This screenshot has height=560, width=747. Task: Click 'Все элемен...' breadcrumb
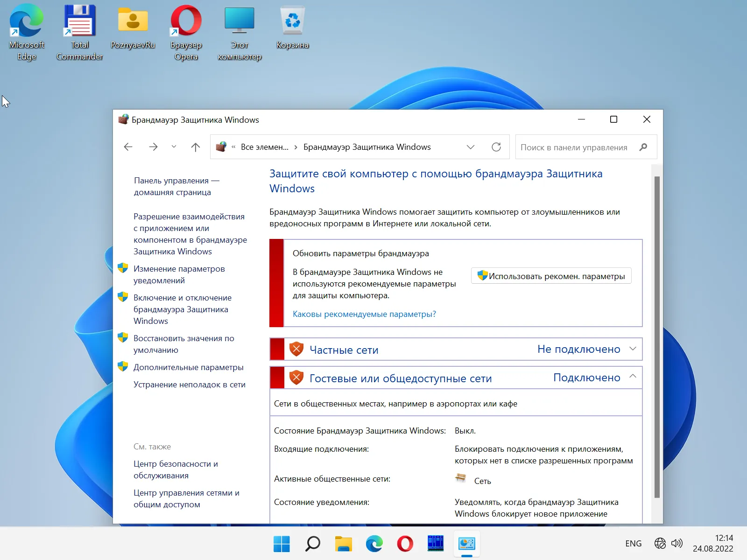tap(265, 147)
